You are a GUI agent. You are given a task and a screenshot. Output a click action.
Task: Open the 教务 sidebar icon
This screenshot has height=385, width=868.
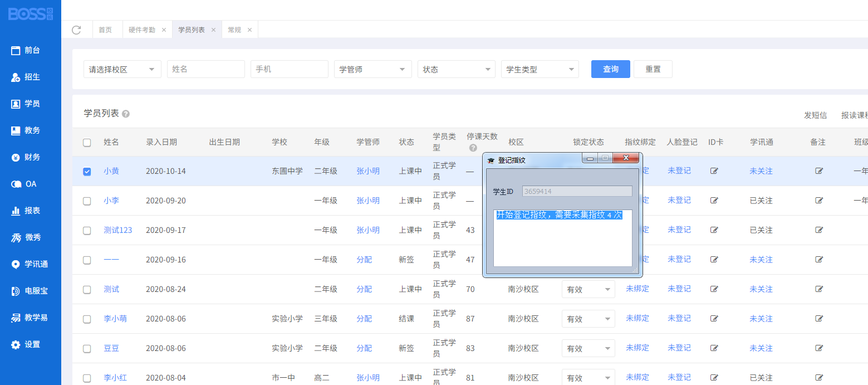click(16, 130)
